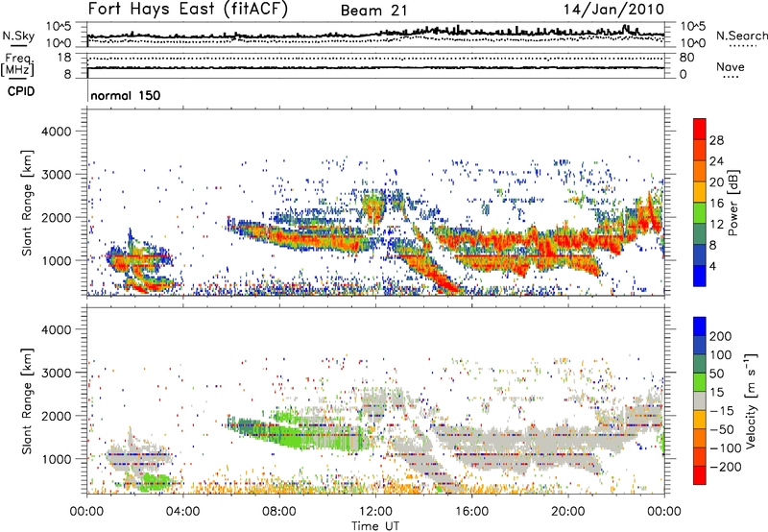Click the "08:00" time tick label

(x=279, y=512)
